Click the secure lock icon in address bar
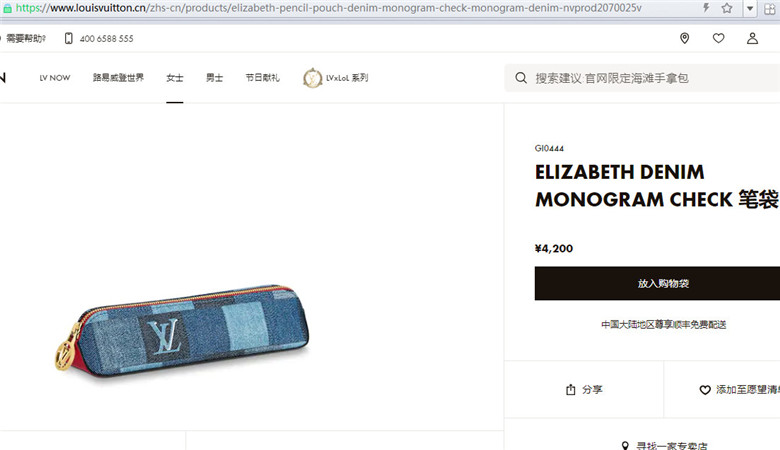 tap(7, 8)
